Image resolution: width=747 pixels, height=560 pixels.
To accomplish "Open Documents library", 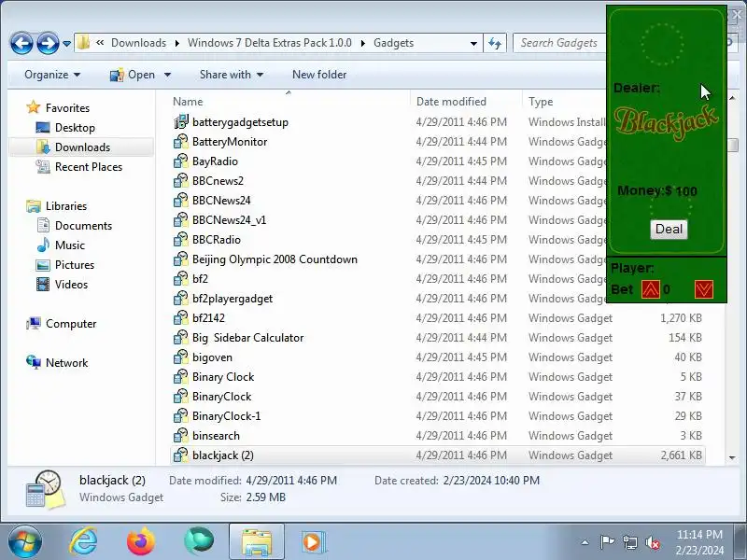I will point(83,225).
